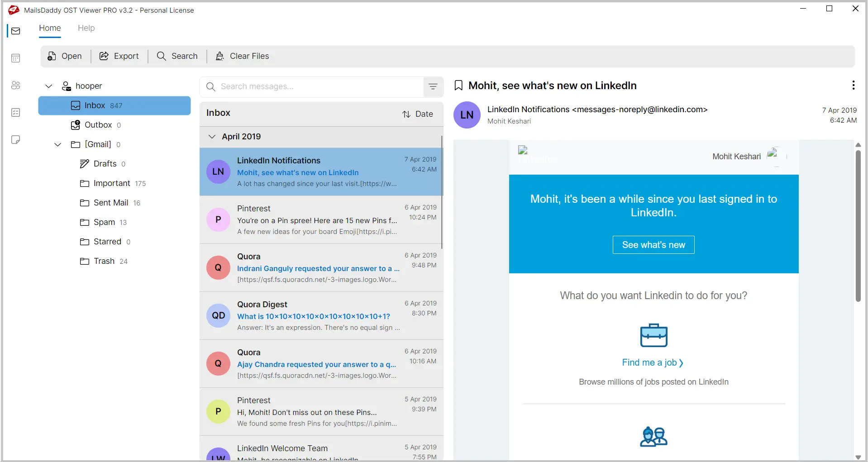
Task: Open Pinterest 'Don't miss out' email
Action: tap(320, 412)
